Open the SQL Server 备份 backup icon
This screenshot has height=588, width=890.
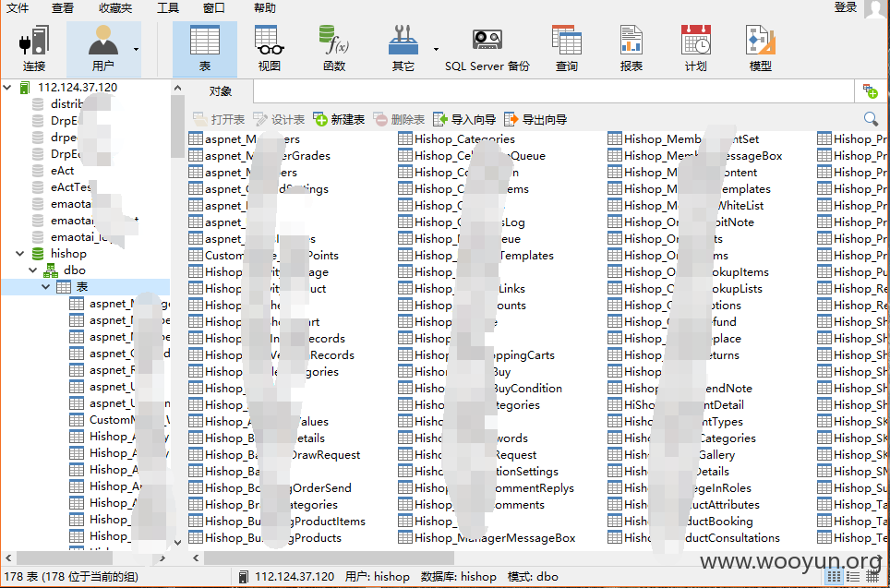(x=487, y=49)
